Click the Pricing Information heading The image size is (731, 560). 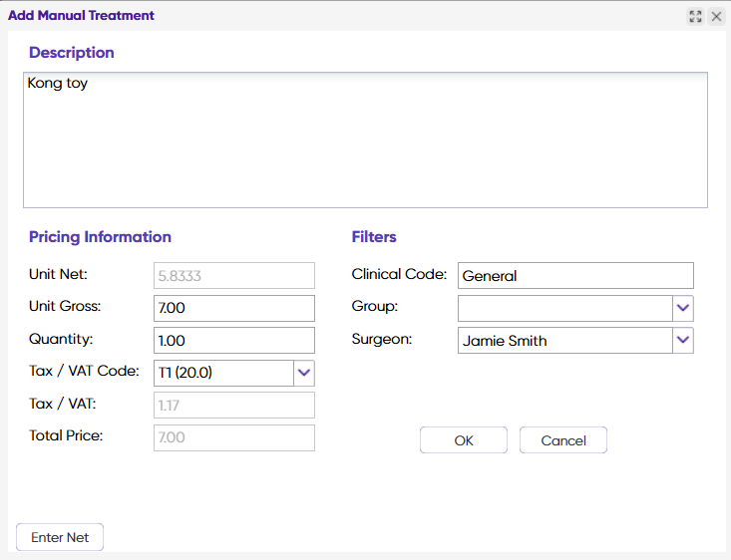pos(100,237)
